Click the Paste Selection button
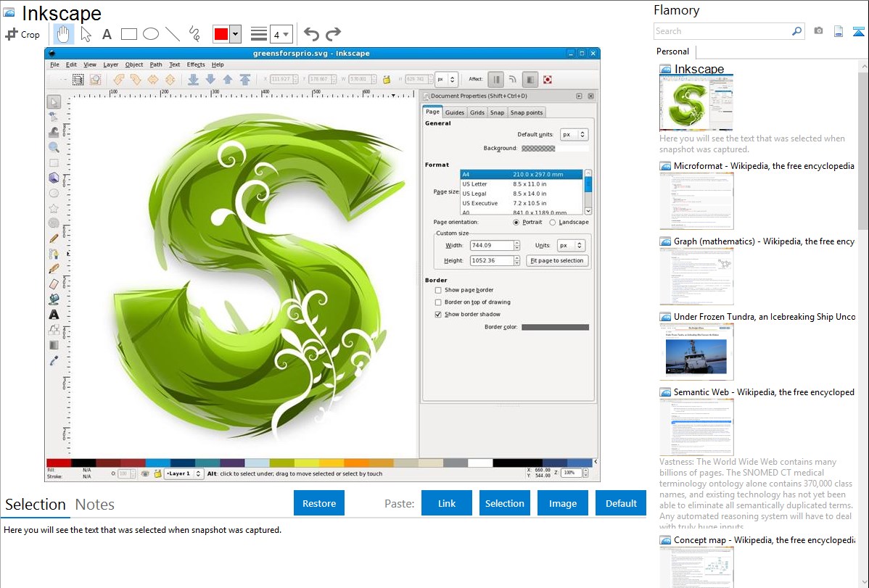The width and height of the screenshot is (869, 588). pos(504,503)
